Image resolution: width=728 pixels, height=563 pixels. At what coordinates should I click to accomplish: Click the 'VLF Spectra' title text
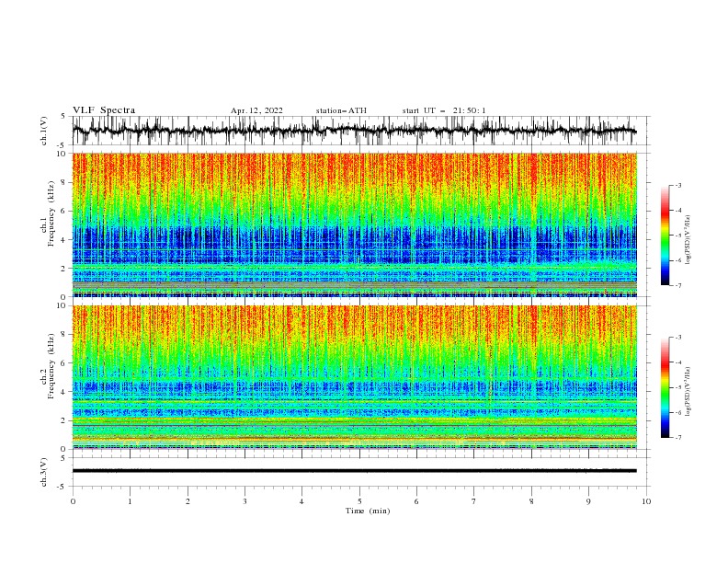coord(104,110)
